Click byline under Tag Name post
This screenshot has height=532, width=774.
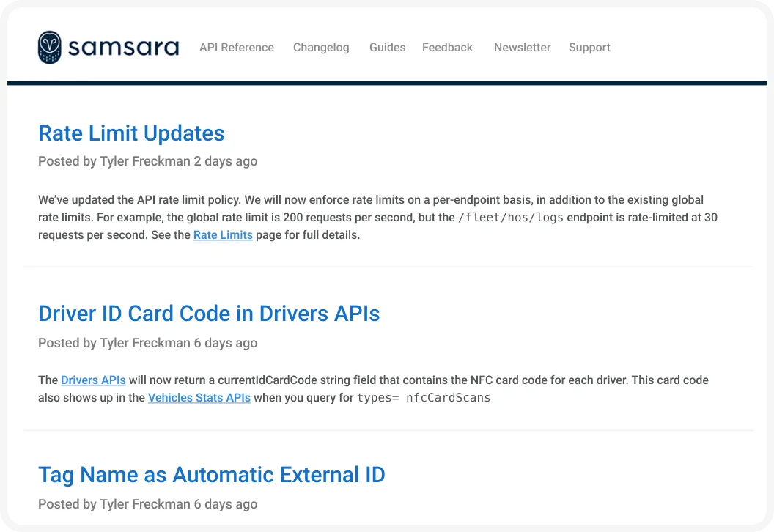pos(148,504)
